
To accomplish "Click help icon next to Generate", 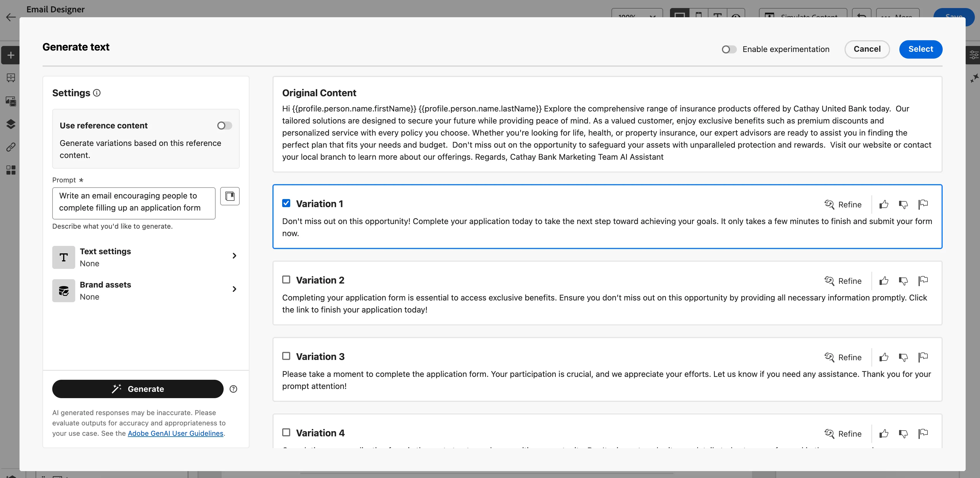I will (x=234, y=389).
